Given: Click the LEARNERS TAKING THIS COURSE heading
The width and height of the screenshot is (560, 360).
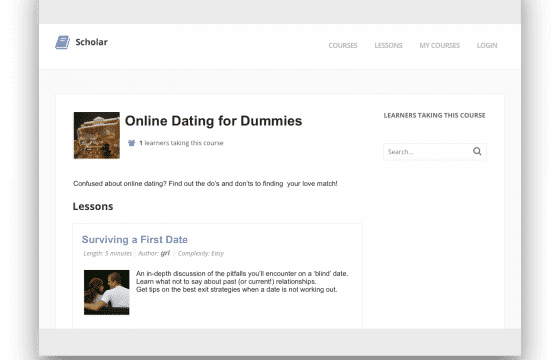Looking at the screenshot, I should [434, 115].
